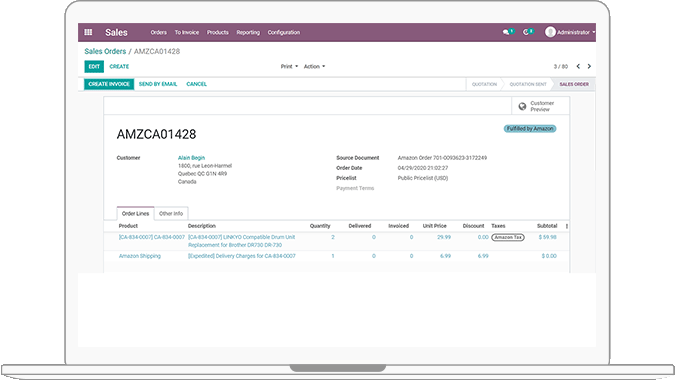
Task: Select the Quotation Sent status stage
Action: pos(528,84)
